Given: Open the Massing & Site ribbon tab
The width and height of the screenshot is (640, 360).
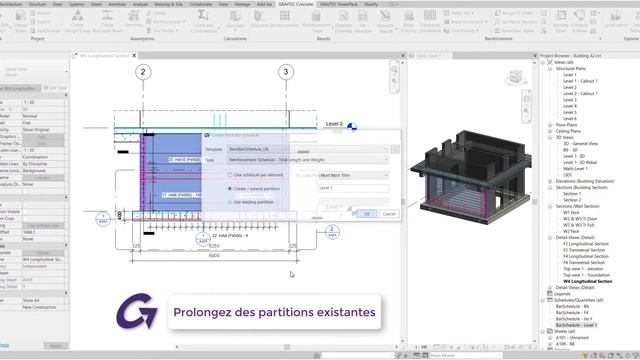Looking at the screenshot, I should pos(169,4).
